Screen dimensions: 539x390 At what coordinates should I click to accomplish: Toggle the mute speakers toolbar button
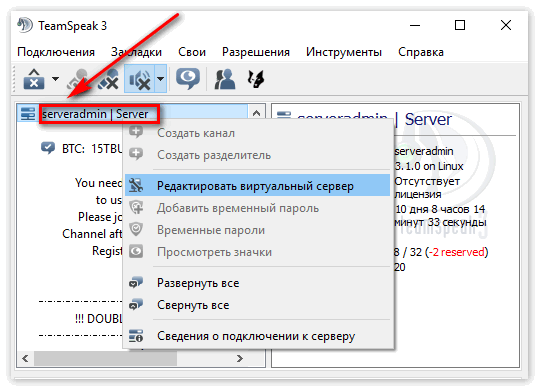[140, 79]
